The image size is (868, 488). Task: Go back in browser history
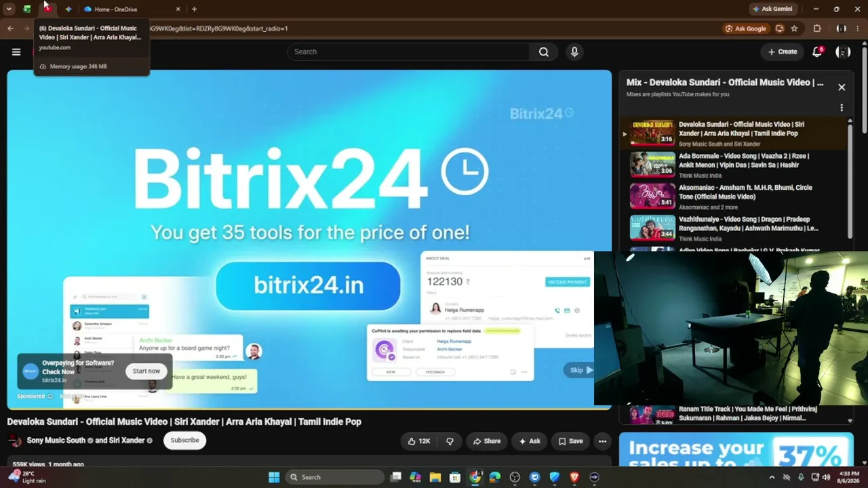coord(10,28)
